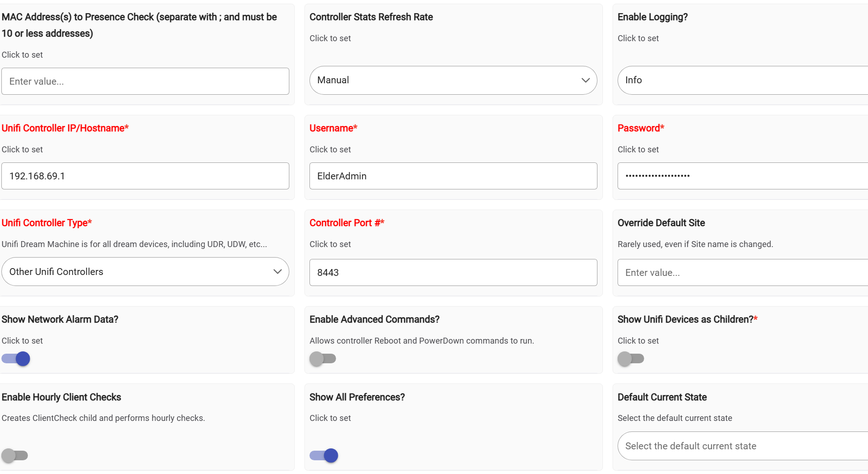
Task: Turn on Show Unifi Devices as Children
Action: (x=631, y=359)
